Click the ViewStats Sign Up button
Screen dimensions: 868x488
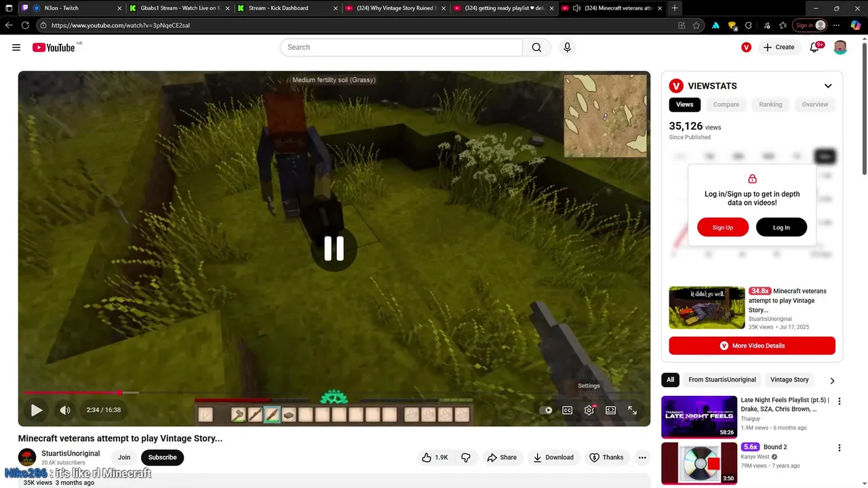click(x=723, y=228)
